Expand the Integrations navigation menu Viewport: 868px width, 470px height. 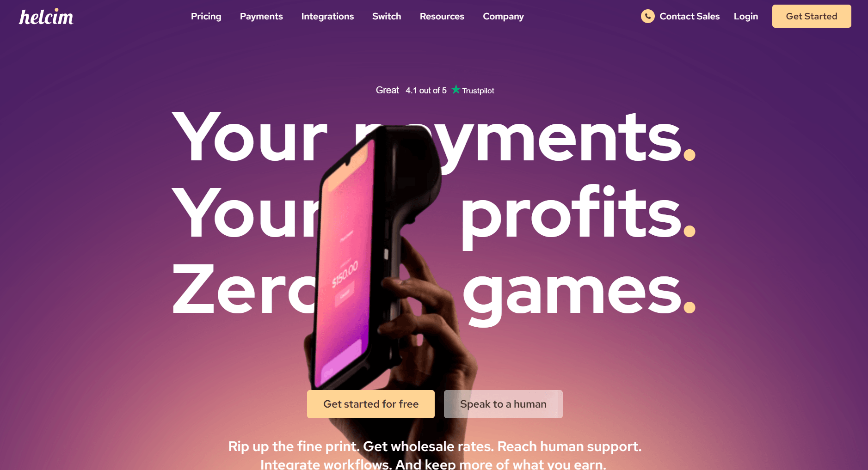(x=327, y=16)
